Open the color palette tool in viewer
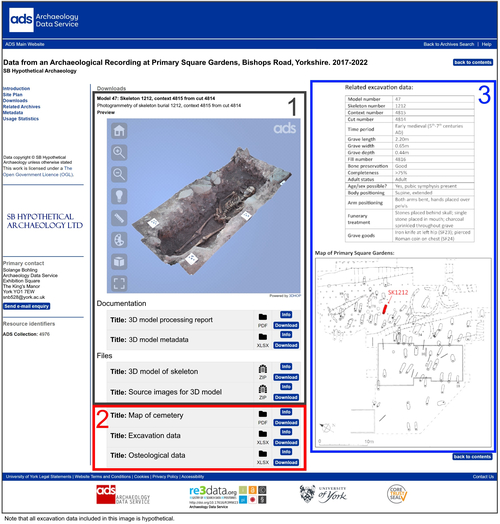500x524 pixels. [x=119, y=240]
